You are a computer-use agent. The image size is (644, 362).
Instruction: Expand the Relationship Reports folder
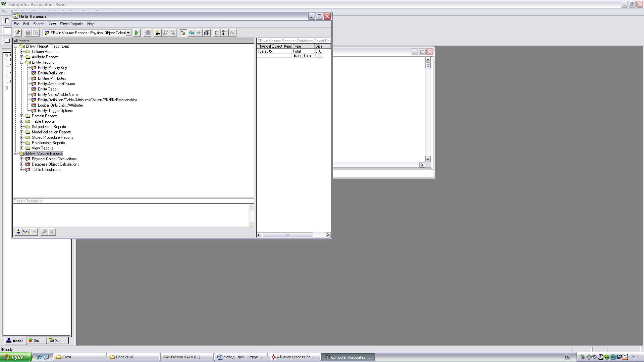21,143
